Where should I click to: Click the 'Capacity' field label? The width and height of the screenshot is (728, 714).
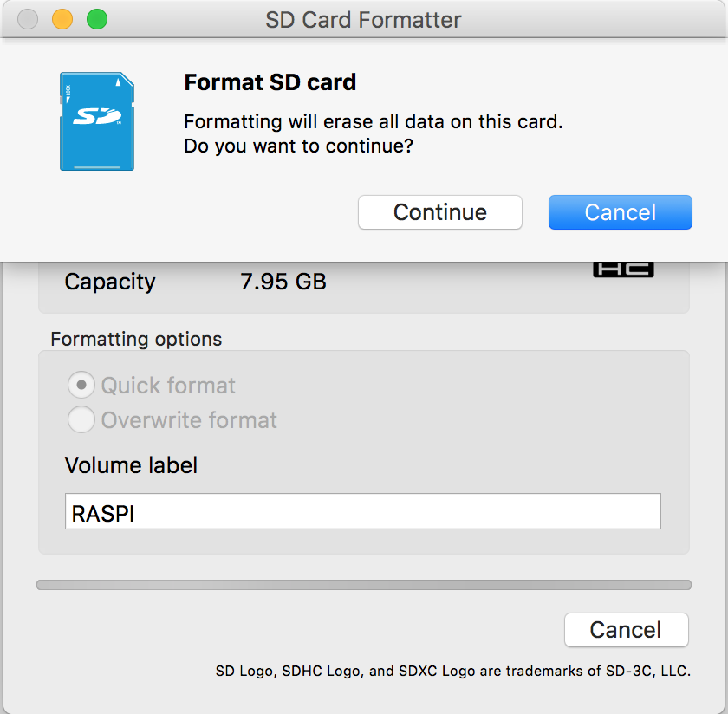[x=110, y=282]
